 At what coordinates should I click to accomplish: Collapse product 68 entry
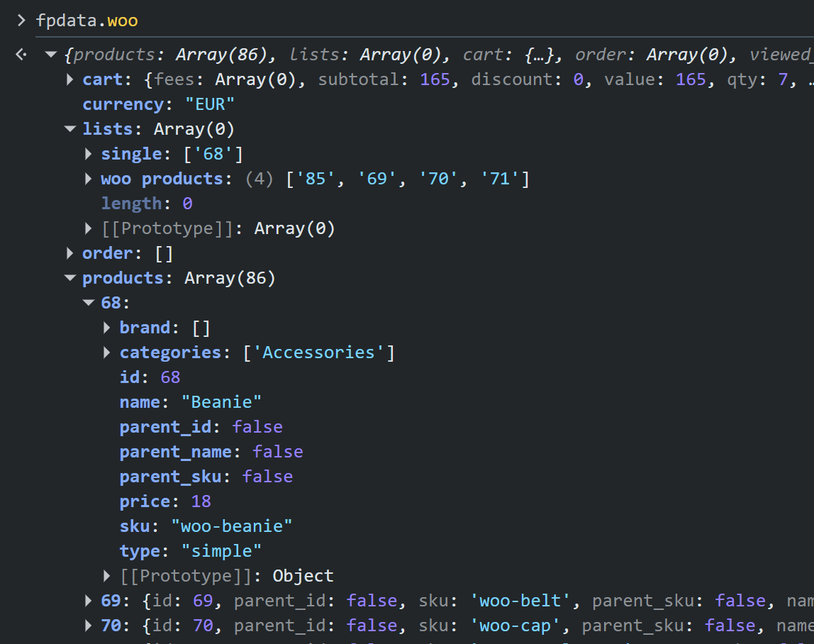pyautogui.click(x=88, y=302)
